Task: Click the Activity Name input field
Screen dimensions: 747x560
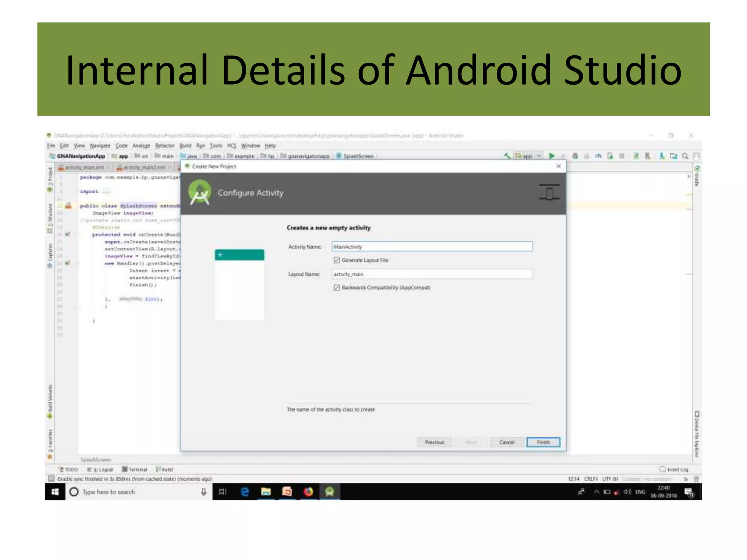Action: pyautogui.click(x=432, y=247)
